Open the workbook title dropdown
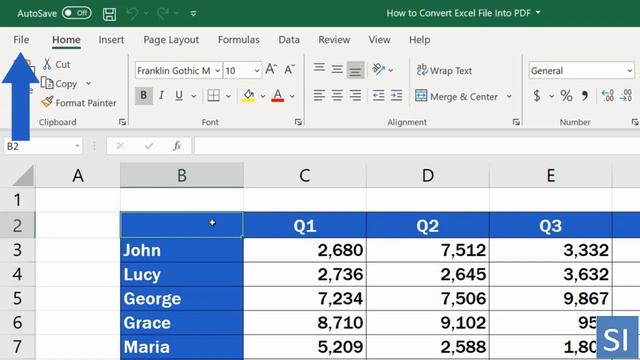 point(538,13)
